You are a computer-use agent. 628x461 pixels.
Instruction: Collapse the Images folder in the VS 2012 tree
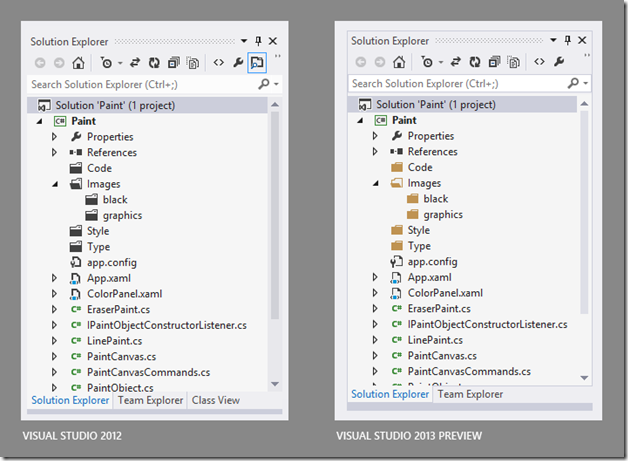(55, 184)
